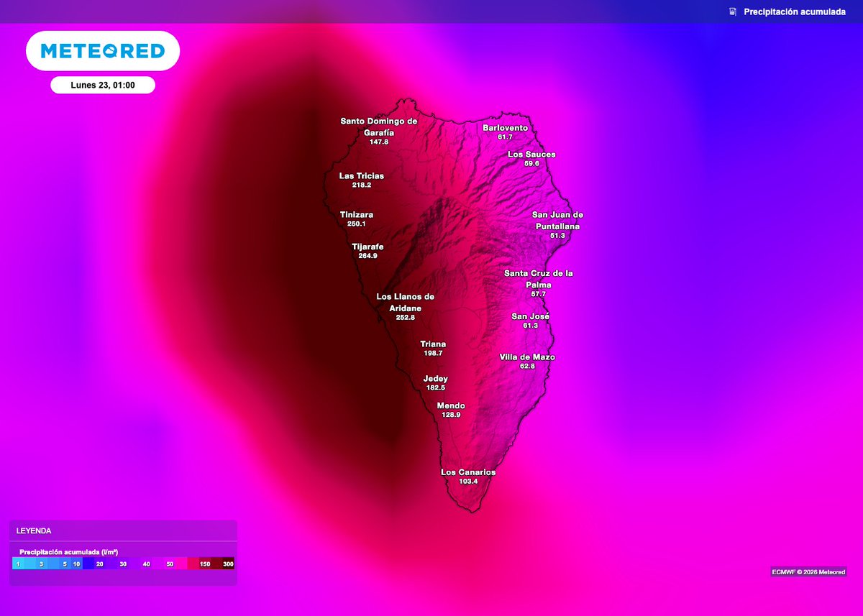Click the 250.1 rainfall value
This screenshot has width=863, height=616.
pos(357,224)
